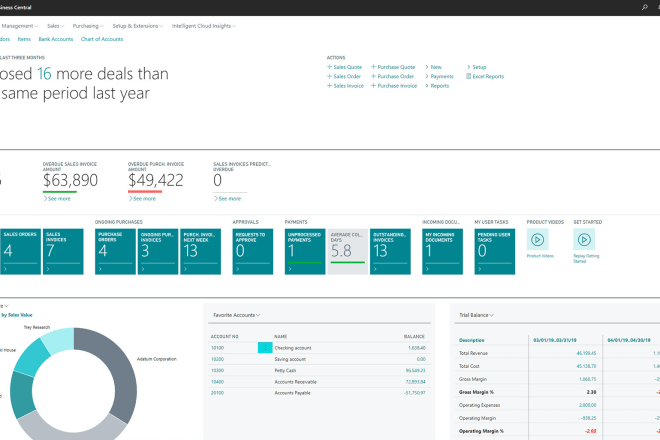Expand the Favorite Accounts dropdown
660x440 pixels.
(237, 315)
